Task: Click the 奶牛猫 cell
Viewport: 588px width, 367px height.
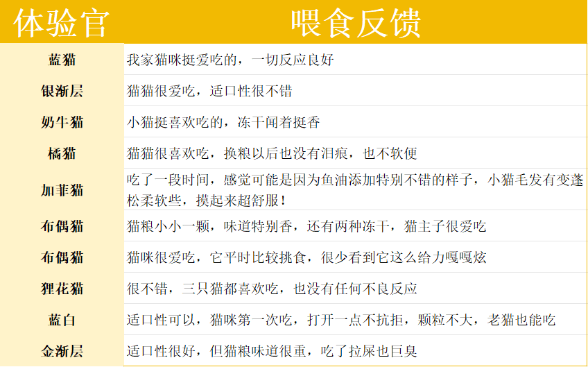Action: (x=62, y=122)
